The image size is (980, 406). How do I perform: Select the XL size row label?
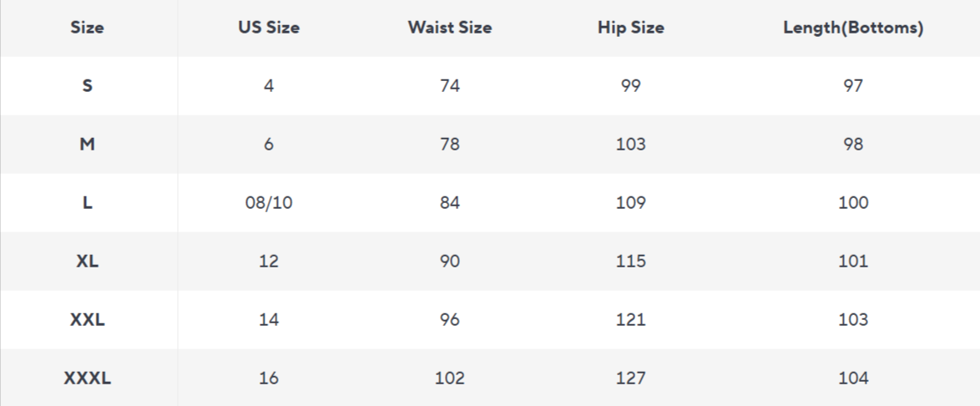[88, 261]
